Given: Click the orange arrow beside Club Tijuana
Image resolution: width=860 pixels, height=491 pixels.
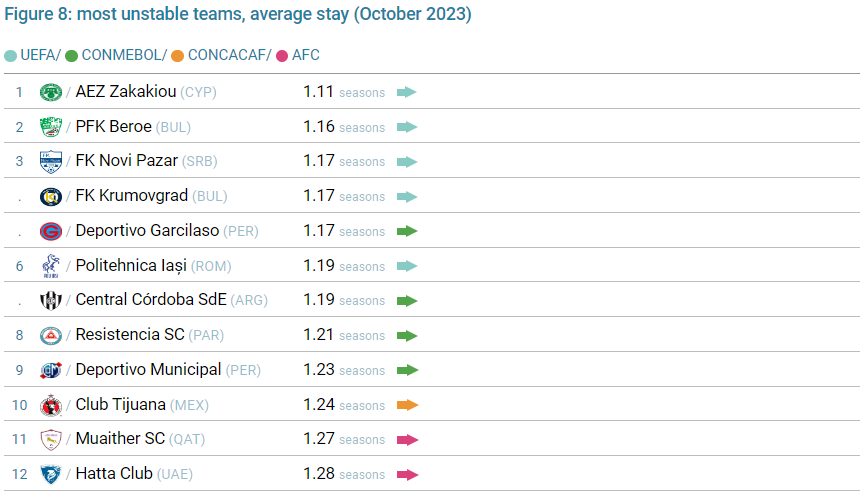Looking at the screenshot, I should point(406,405).
